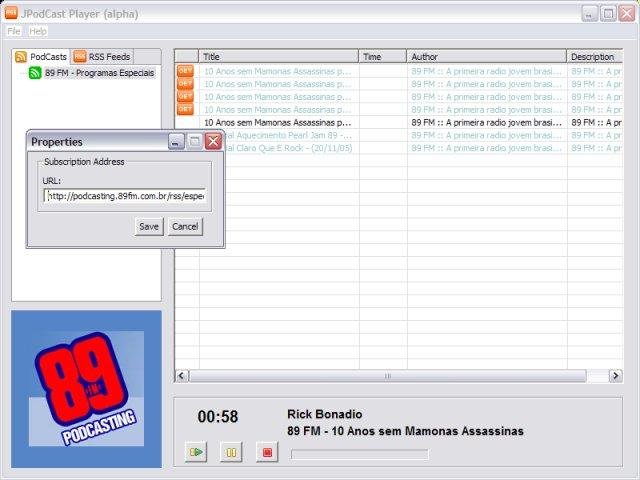This screenshot has width=640, height=480.
Task: Open the Help menu
Action: pos(38,31)
